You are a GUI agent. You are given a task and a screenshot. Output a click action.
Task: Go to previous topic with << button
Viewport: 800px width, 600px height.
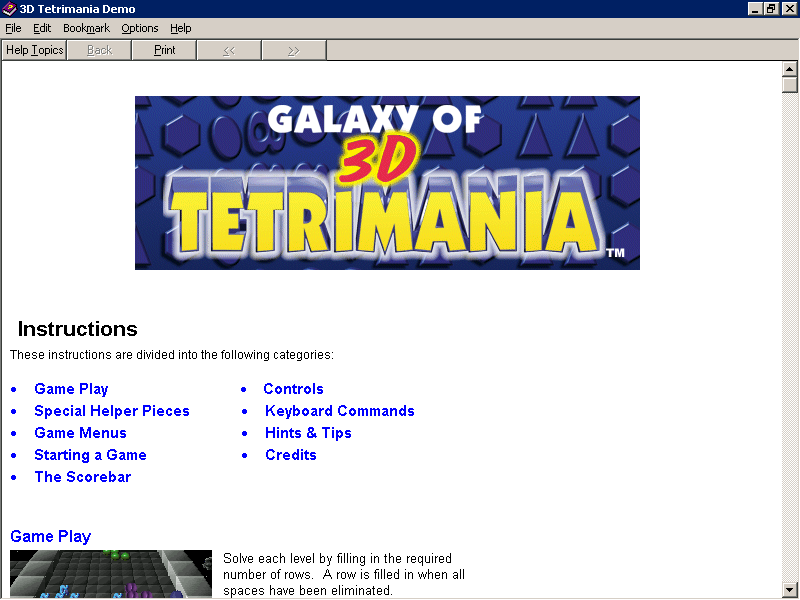pos(229,50)
